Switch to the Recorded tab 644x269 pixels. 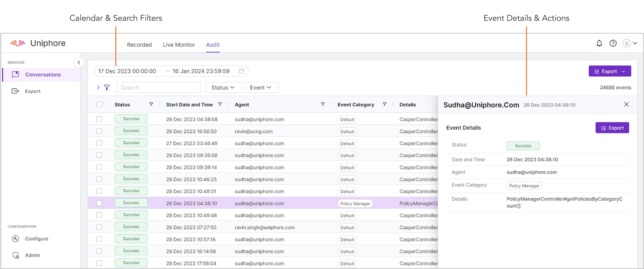coord(139,45)
